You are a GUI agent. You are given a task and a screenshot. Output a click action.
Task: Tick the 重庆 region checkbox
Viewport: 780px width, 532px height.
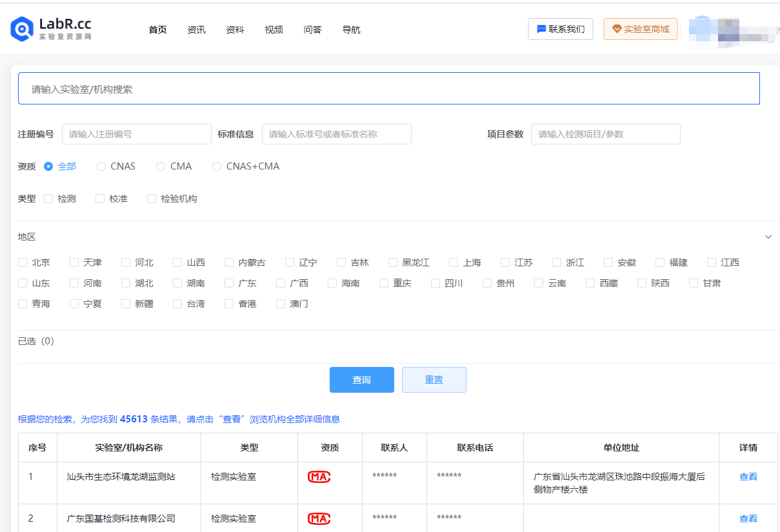[x=384, y=283]
